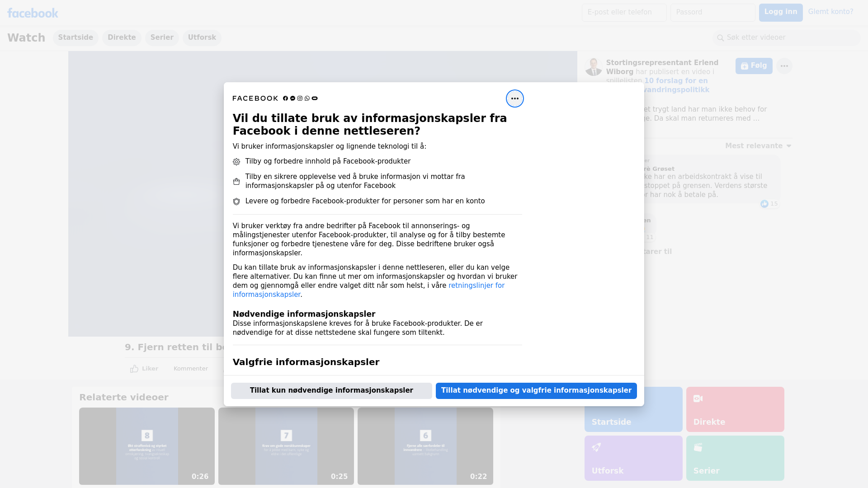The image size is (868, 488).
Task: Open the Serier card in sidebar
Action: (x=735, y=458)
